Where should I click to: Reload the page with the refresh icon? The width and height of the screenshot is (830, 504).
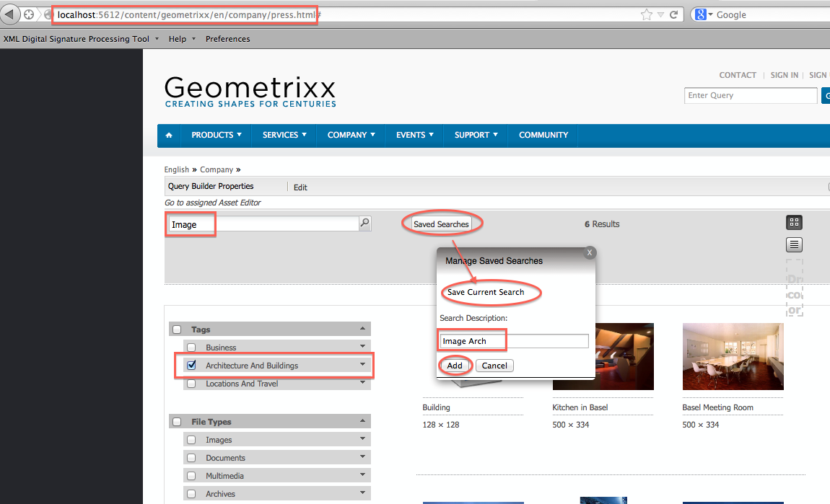pos(674,15)
